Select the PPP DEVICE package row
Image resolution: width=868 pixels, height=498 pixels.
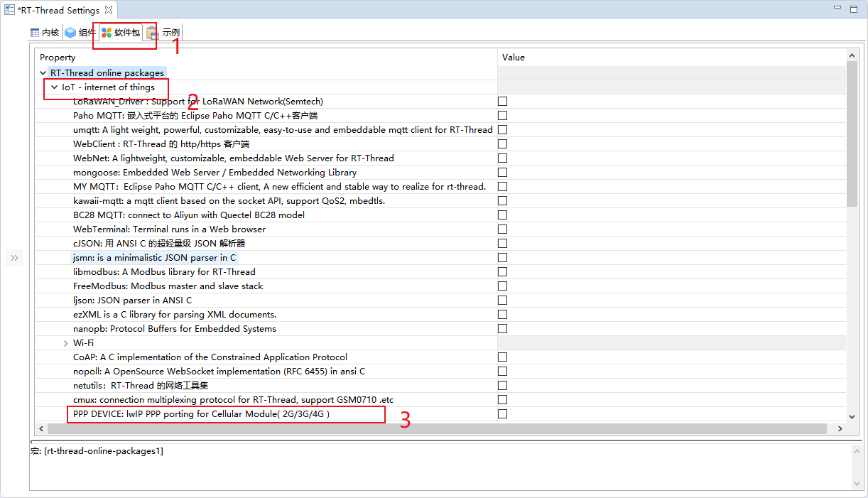tap(213, 413)
